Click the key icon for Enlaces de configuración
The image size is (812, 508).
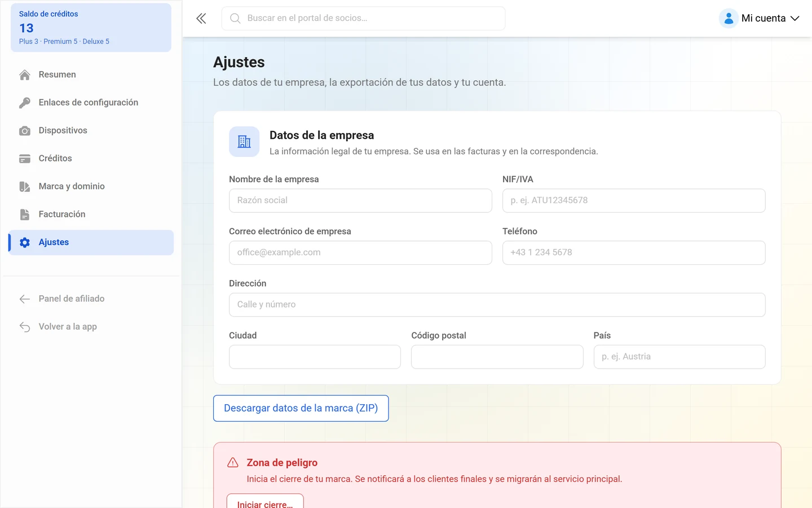25,103
